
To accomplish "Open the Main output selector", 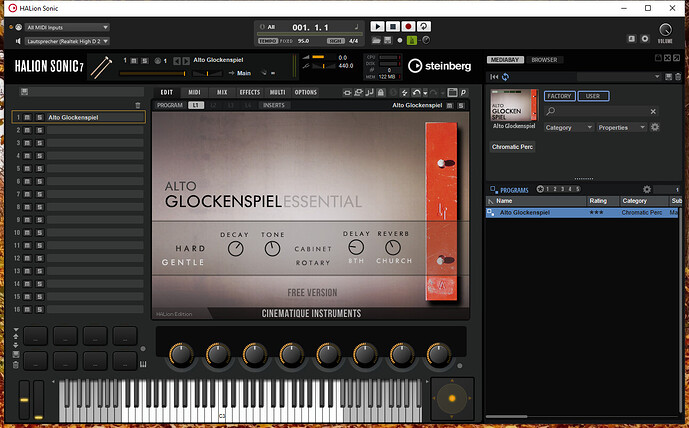I will pyautogui.click(x=243, y=73).
